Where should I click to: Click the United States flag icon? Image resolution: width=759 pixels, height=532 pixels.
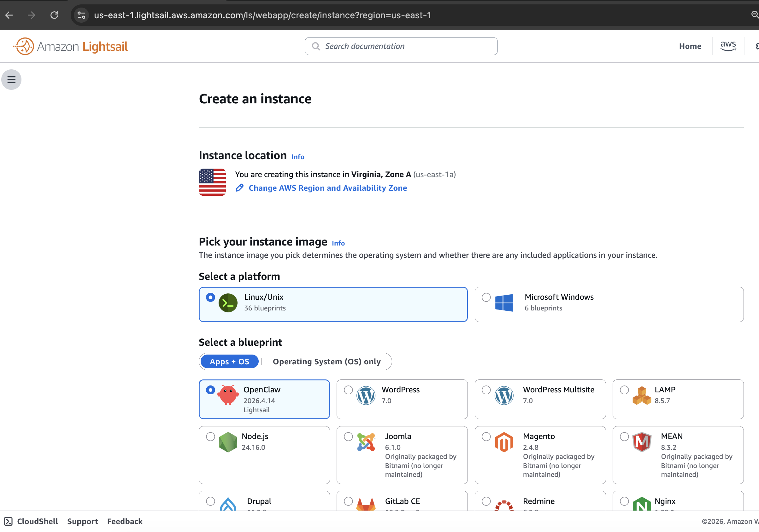(212, 182)
